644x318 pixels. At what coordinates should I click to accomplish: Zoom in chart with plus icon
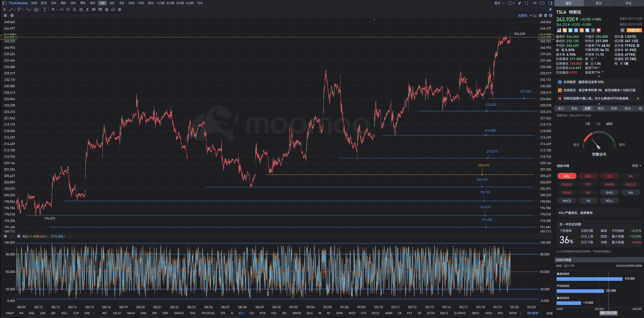click(551, 16)
